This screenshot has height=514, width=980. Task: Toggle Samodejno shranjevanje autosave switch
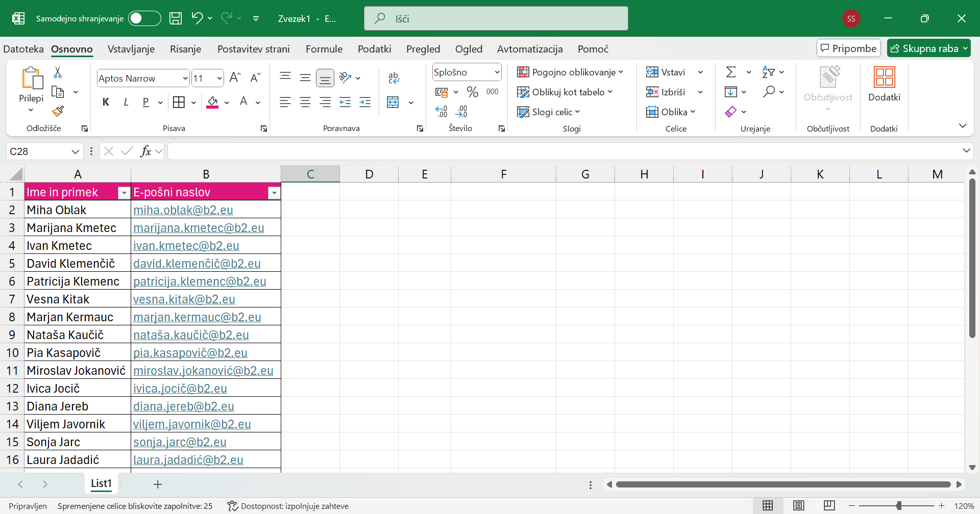(x=144, y=19)
